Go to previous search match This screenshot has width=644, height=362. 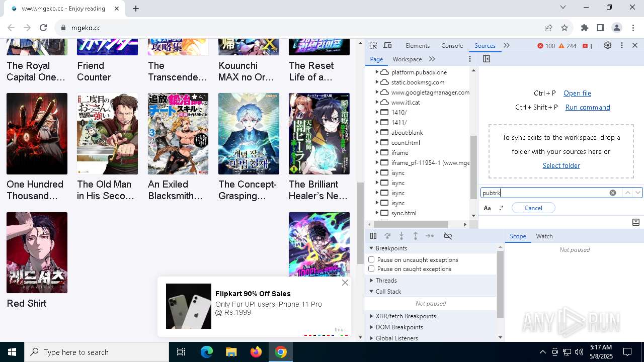[x=627, y=193]
